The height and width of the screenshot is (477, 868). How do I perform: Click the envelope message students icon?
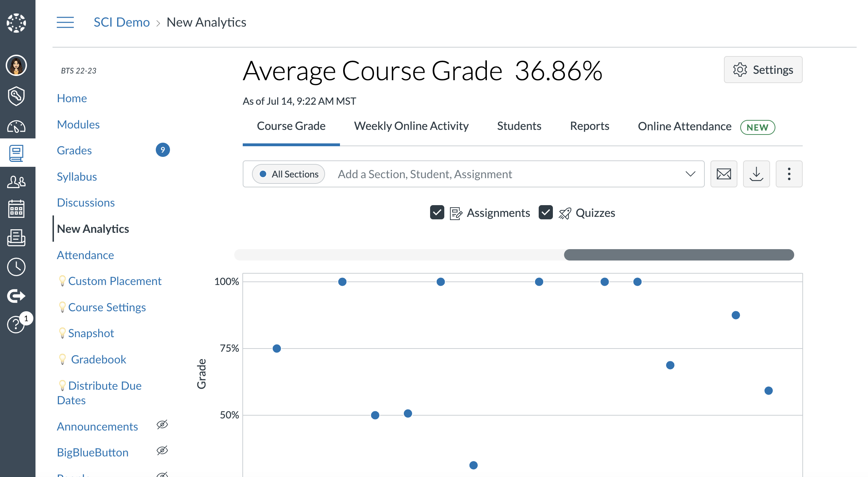click(x=724, y=174)
